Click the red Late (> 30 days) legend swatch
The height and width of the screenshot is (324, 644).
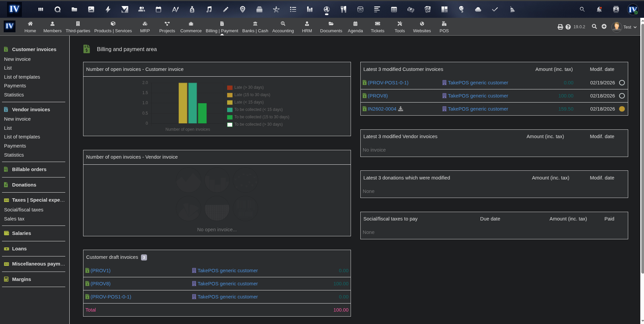(x=230, y=87)
